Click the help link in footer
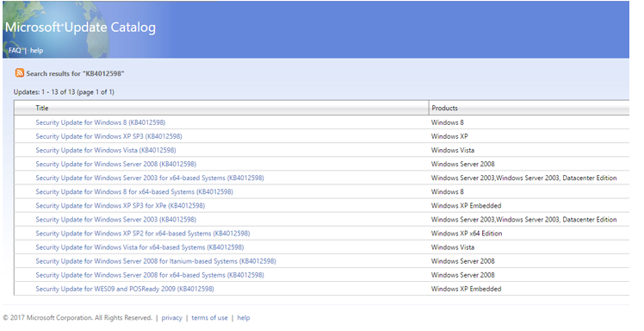644x331 pixels. point(244,317)
